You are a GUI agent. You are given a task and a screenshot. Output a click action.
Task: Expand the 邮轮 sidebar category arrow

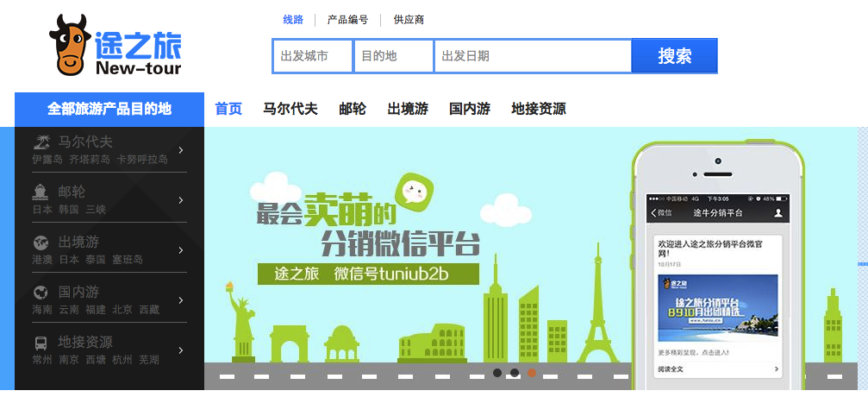click(181, 200)
